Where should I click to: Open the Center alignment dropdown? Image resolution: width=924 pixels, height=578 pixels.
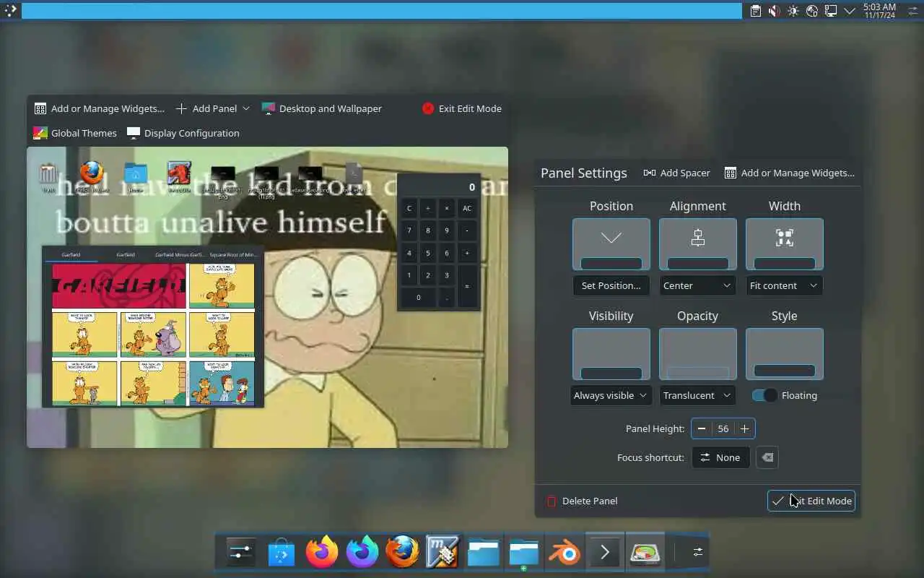pos(697,285)
